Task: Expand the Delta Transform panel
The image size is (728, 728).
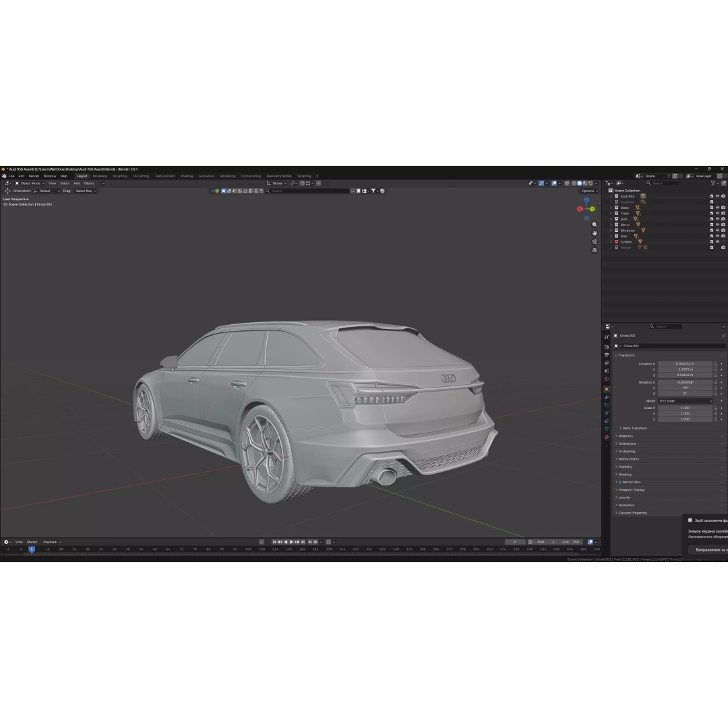Action: pos(633,428)
